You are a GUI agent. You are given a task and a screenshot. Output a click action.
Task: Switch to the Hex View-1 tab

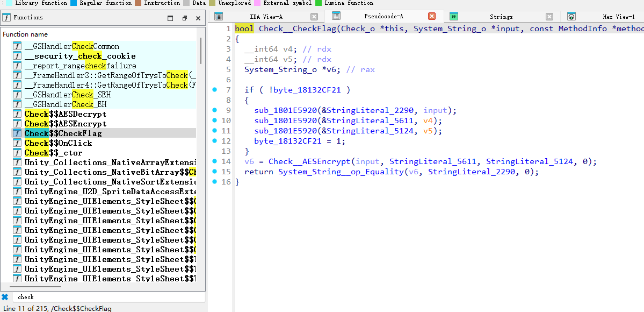[619, 17]
